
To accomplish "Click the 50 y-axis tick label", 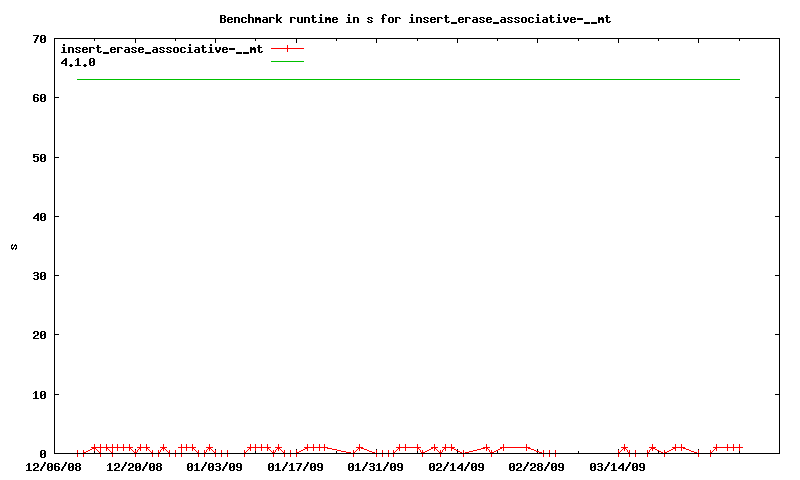I will point(40,158).
